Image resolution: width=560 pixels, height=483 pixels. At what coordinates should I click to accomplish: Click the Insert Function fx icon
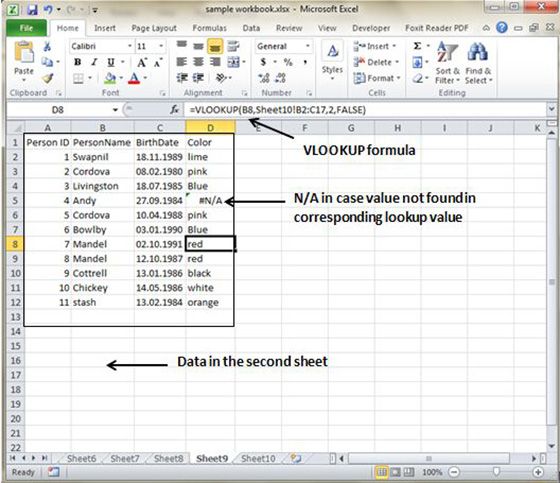tap(175, 110)
